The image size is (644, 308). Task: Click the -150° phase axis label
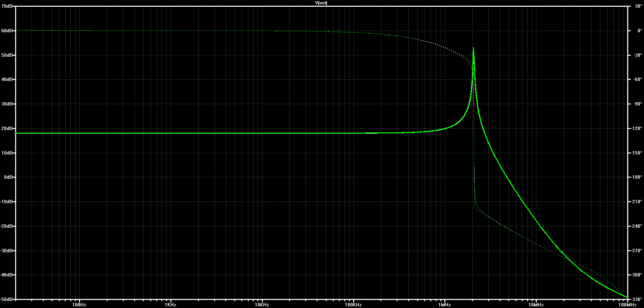636,153
